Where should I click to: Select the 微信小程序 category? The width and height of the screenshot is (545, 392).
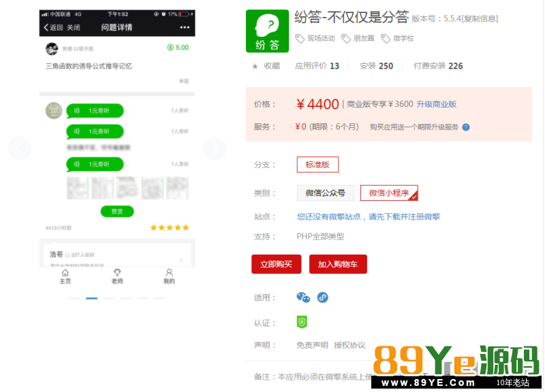click(x=389, y=193)
